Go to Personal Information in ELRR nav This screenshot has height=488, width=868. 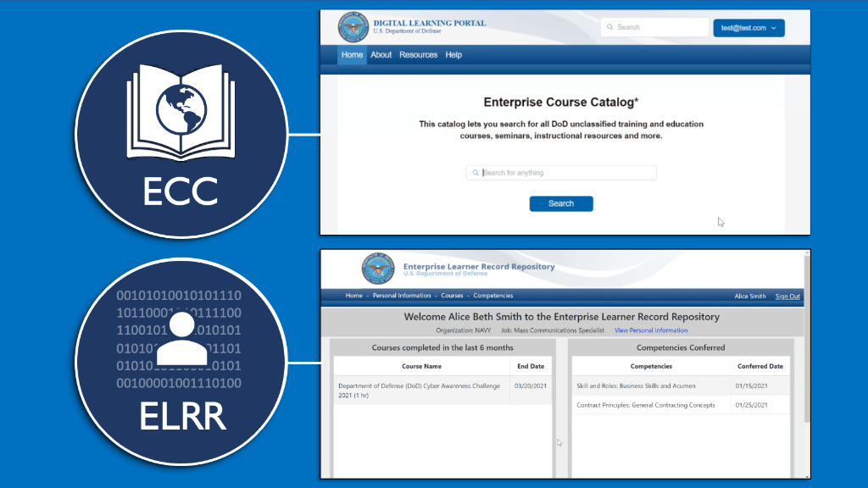tap(402, 296)
